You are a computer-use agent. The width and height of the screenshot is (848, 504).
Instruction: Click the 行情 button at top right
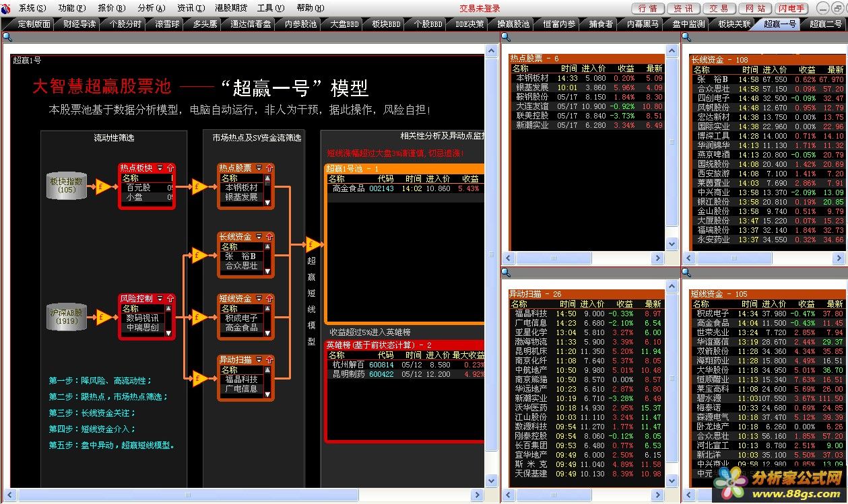click(648, 8)
